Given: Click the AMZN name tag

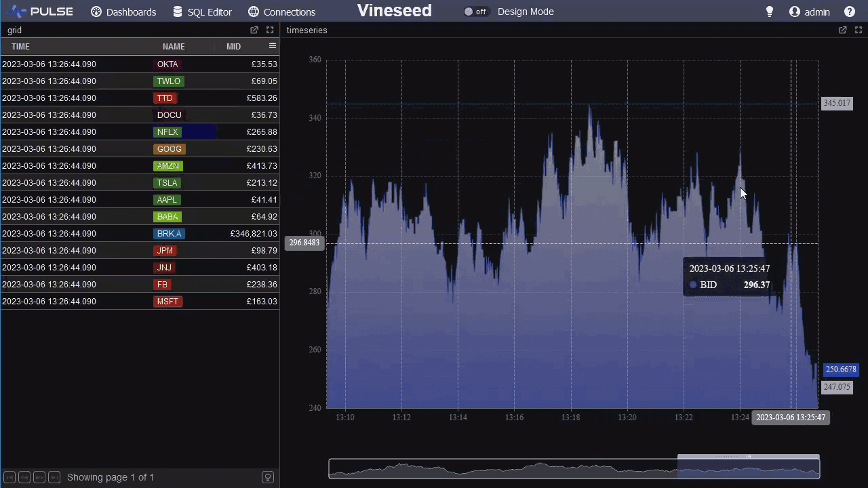Looking at the screenshot, I should point(168,166).
